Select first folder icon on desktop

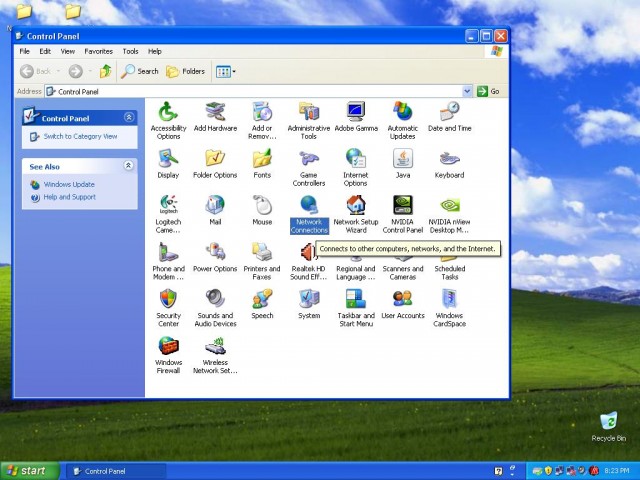24,11
